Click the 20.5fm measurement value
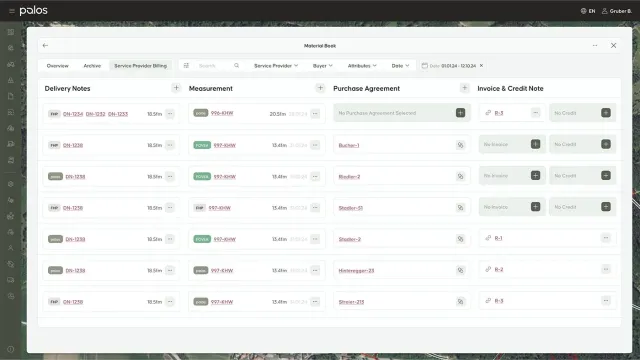The height and width of the screenshot is (360, 640). 278,114
